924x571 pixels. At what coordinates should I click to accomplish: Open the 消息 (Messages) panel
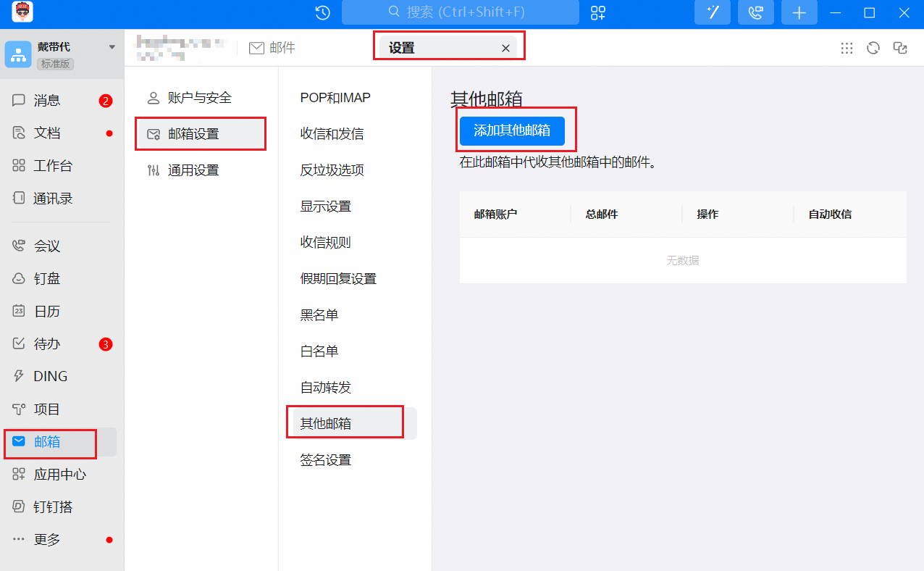click(47, 101)
